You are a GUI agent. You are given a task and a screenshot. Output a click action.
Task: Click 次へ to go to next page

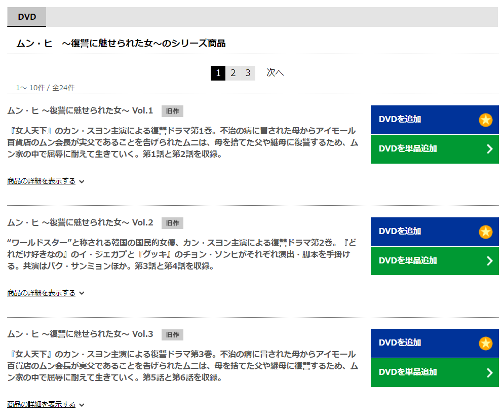pyautogui.click(x=275, y=72)
